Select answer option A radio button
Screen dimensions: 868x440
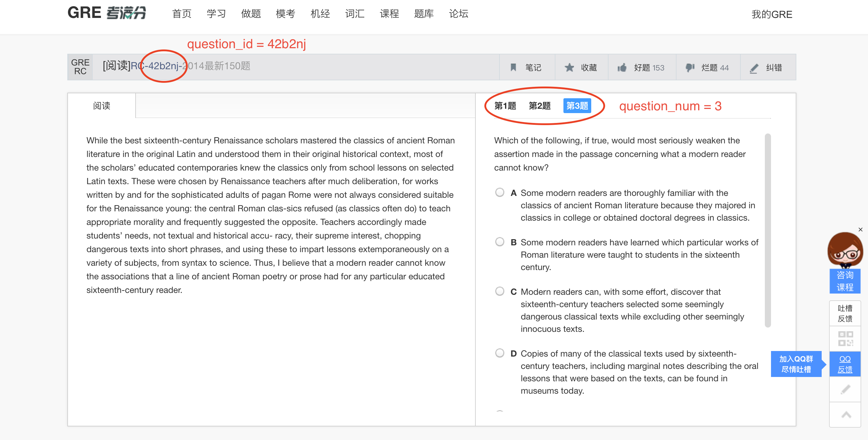click(x=500, y=192)
